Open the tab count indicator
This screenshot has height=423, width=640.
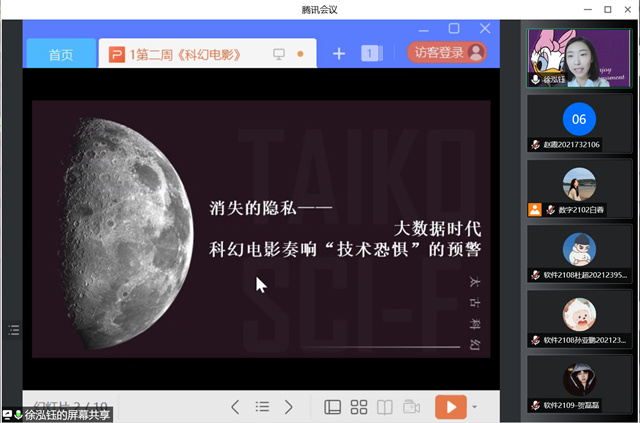click(371, 53)
